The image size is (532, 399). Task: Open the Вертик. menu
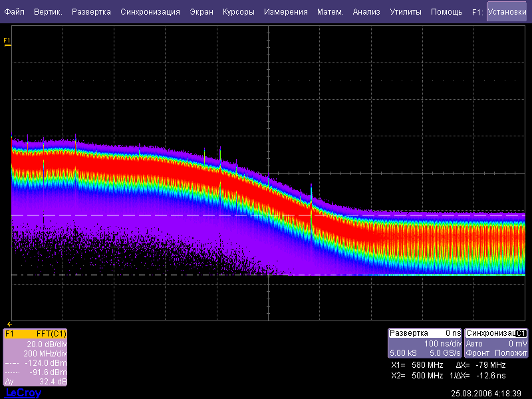(48, 12)
